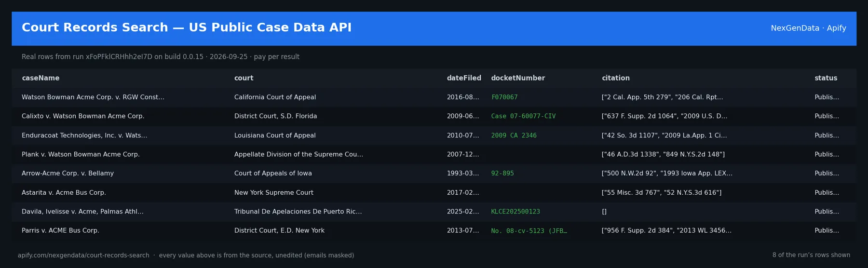The width and height of the screenshot is (868, 268).
Task: Click "8 of the run's rows shown" text
Action: 811,255
